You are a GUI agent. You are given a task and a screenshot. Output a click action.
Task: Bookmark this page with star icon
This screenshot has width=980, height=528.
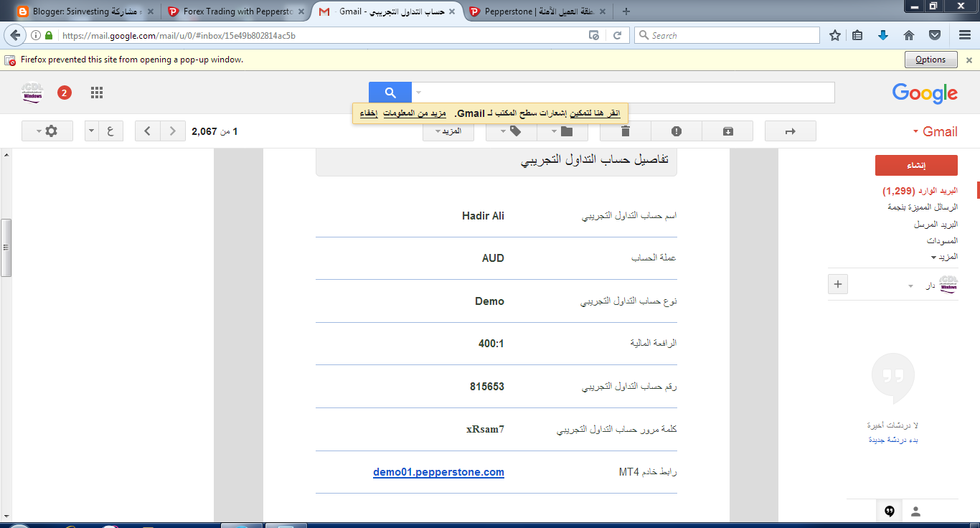pos(835,35)
